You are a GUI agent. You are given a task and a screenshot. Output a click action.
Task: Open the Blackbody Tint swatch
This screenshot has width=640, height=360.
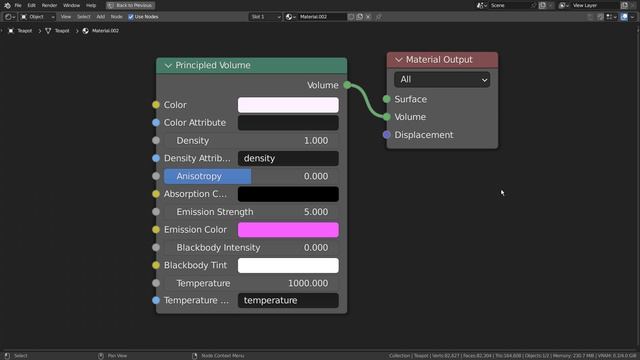[x=288, y=265]
